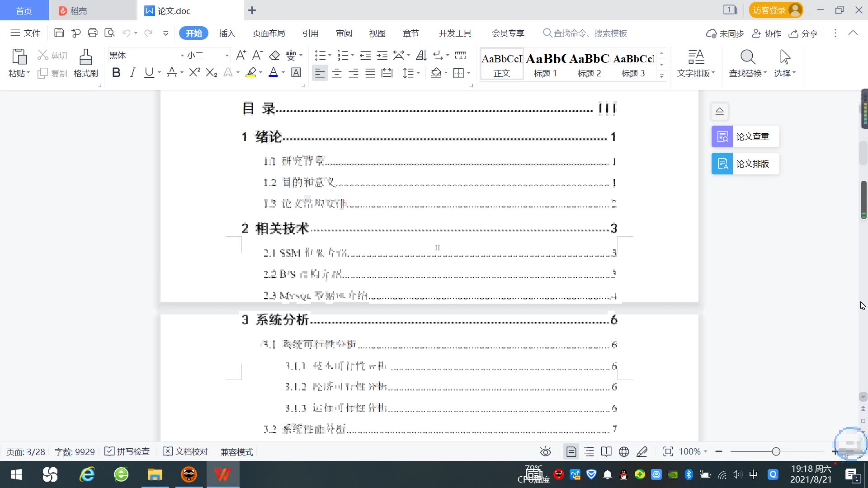The height and width of the screenshot is (488, 868).
Task: Toggle bold formatting
Action: pyautogui.click(x=116, y=73)
